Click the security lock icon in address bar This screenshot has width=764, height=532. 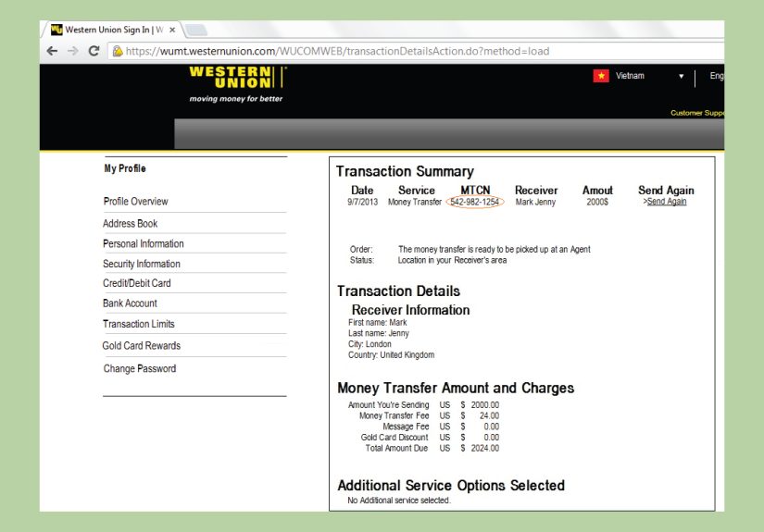pos(118,51)
